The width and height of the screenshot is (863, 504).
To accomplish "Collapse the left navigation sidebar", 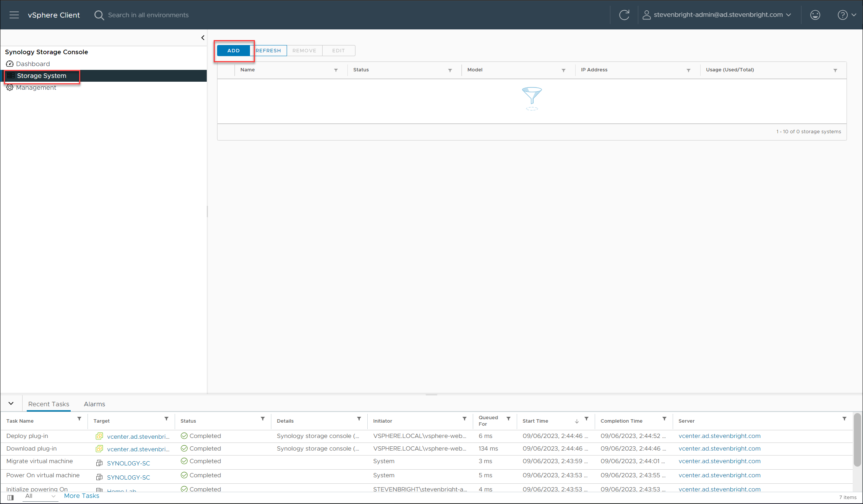I will (203, 38).
